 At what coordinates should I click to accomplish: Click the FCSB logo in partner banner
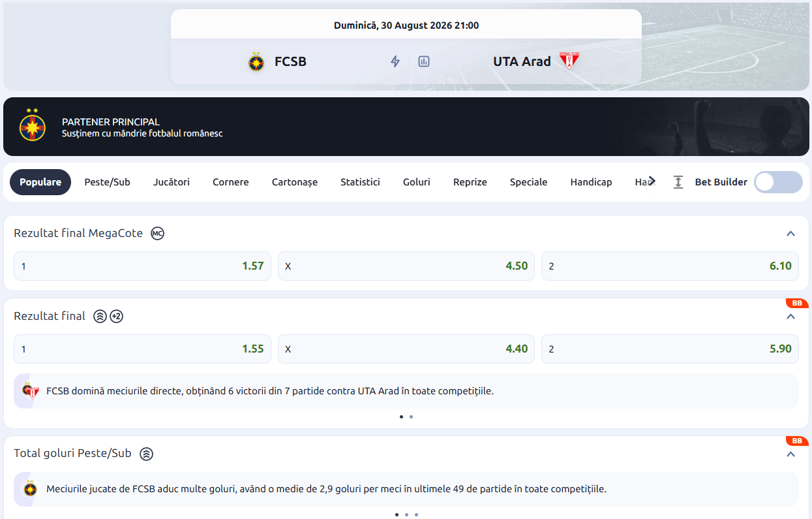coord(33,125)
